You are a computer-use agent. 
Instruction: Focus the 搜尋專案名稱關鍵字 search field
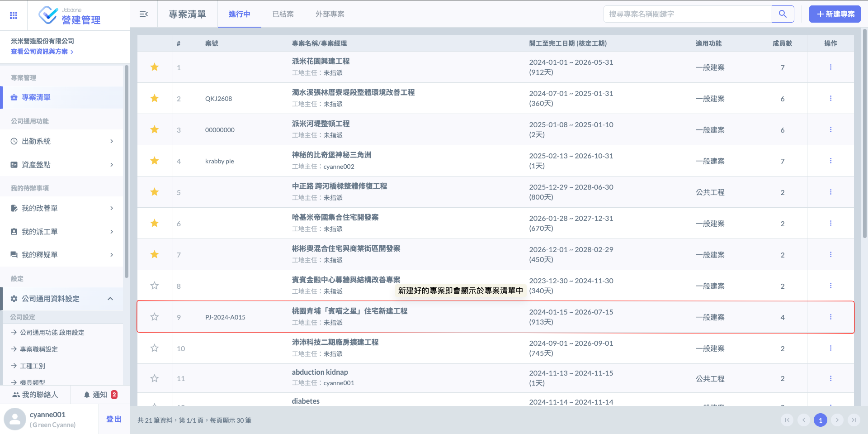tap(687, 14)
